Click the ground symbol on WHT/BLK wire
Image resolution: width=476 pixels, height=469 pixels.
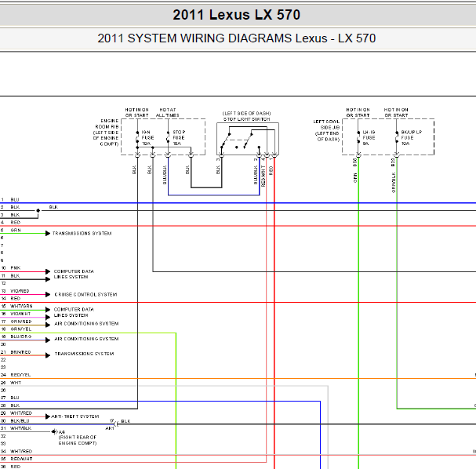click(x=54, y=431)
